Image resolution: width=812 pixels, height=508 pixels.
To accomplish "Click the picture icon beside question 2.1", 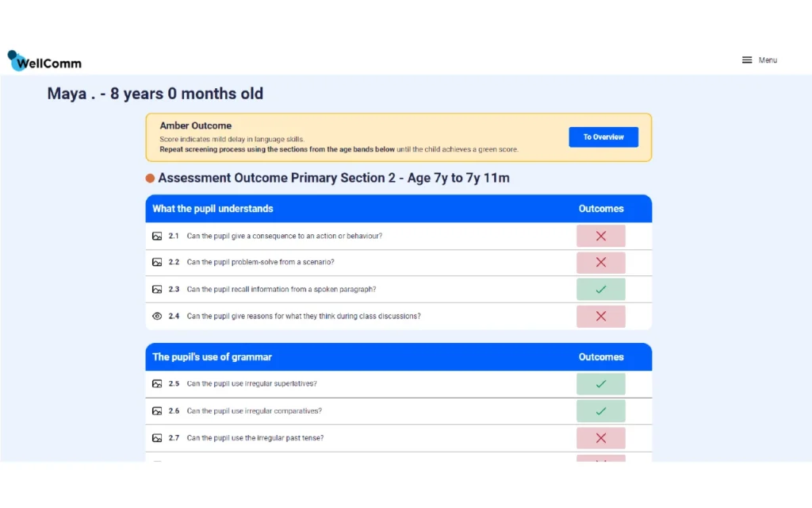I will tap(157, 237).
